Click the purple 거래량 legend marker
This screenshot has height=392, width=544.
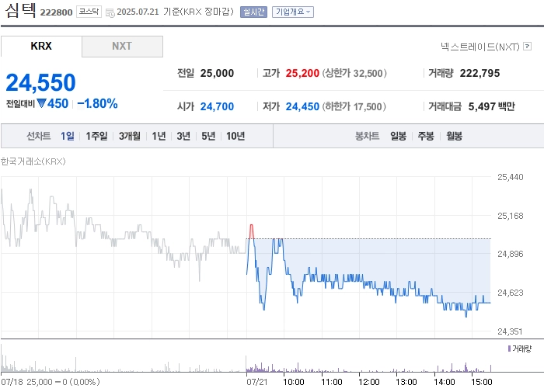(x=509, y=349)
